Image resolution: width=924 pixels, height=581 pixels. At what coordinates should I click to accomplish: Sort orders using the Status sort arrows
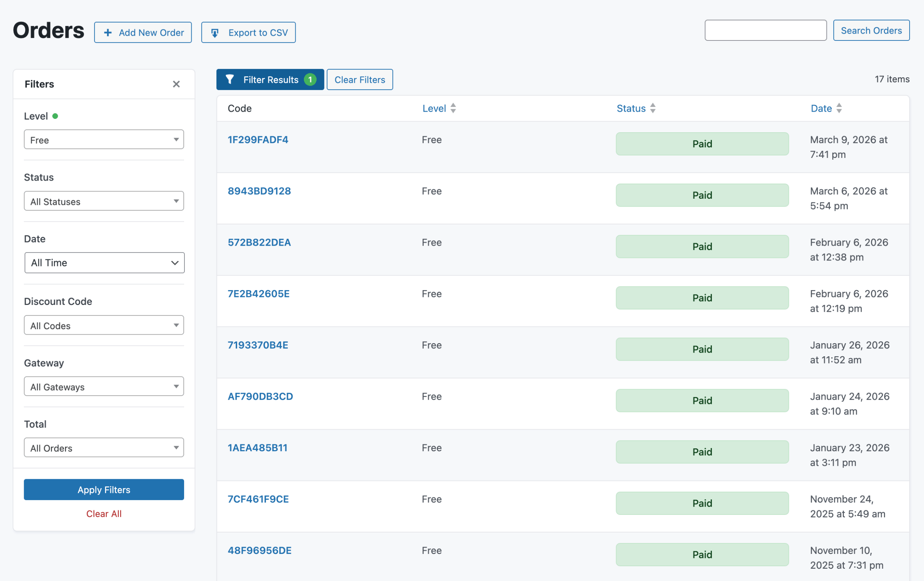pyautogui.click(x=652, y=108)
